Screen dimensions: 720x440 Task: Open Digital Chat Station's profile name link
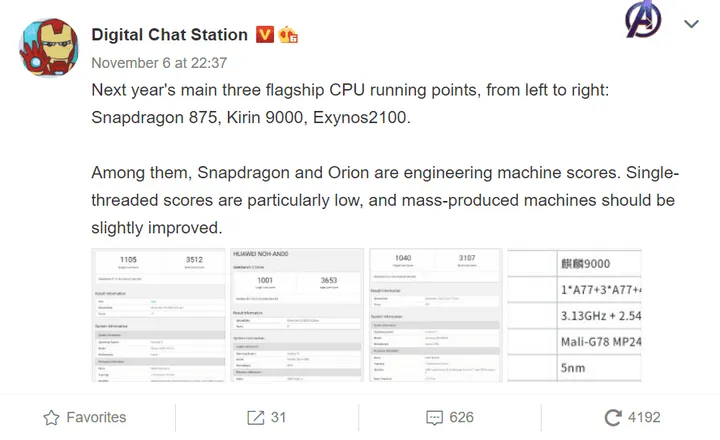[x=169, y=35]
